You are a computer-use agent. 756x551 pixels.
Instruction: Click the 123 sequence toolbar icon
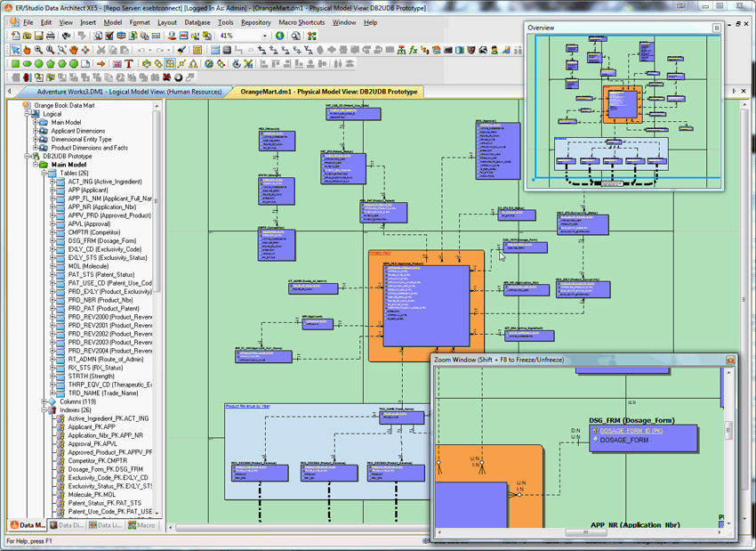[x=425, y=50]
